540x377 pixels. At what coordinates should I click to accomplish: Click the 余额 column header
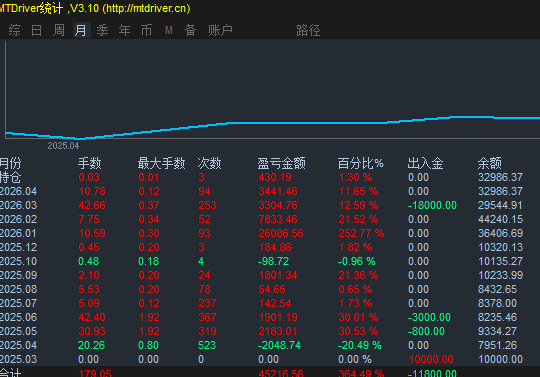pyautogui.click(x=490, y=163)
